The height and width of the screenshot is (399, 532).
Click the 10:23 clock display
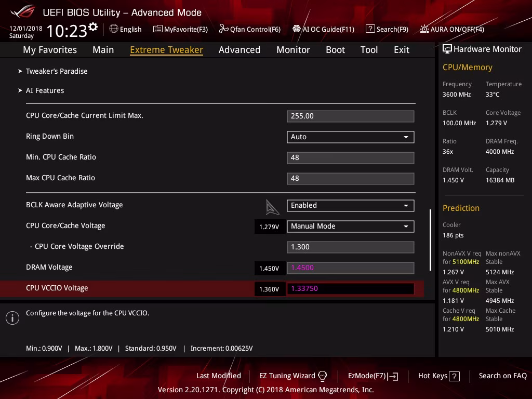point(67,31)
